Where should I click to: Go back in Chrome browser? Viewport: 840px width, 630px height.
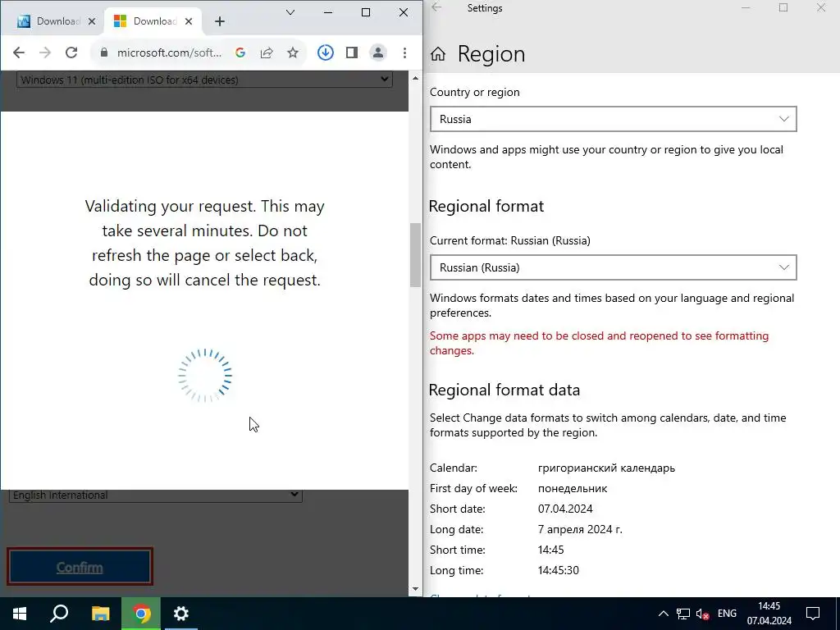click(19, 52)
